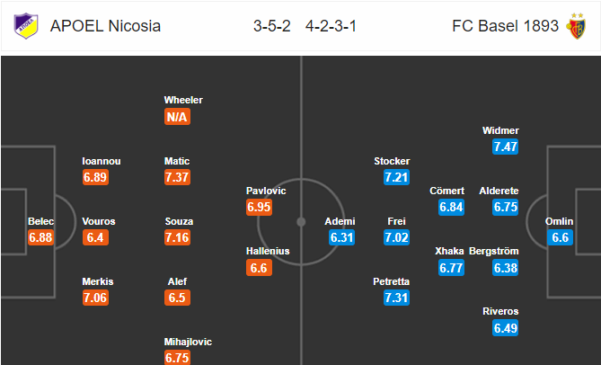
Task: Open the APOEL Nicosia team name link
Action: [x=105, y=26]
